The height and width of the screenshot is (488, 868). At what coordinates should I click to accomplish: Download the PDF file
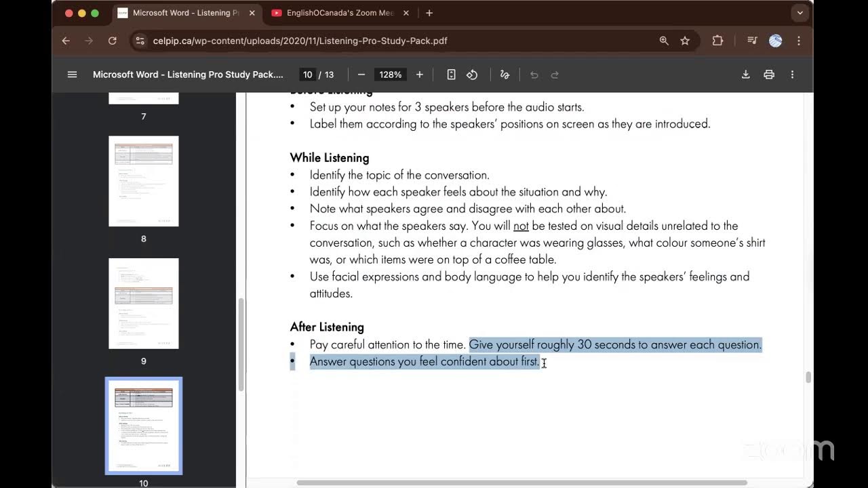[745, 75]
